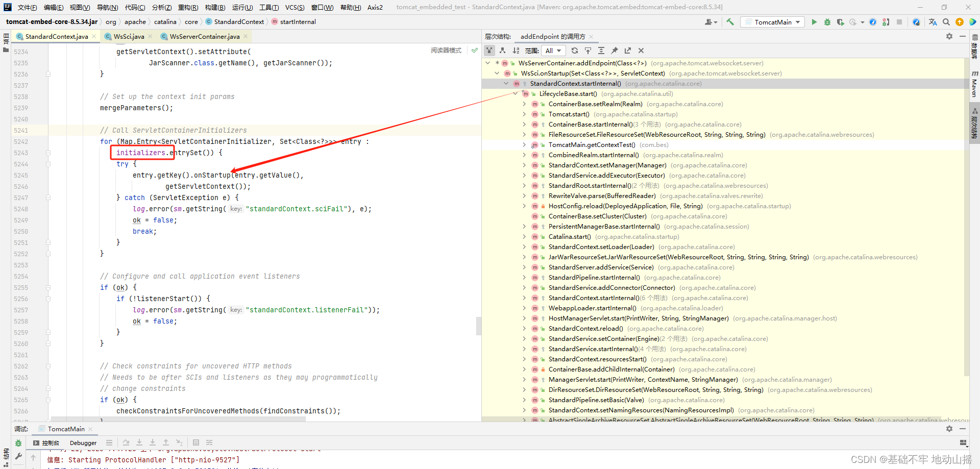Open the 范围 scope dropdown showing All

(553, 51)
